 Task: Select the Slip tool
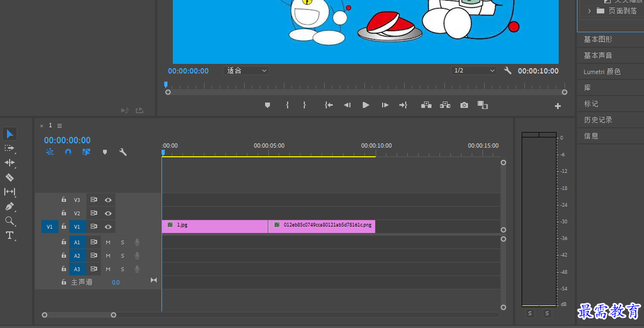pyautogui.click(x=10, y=192)
